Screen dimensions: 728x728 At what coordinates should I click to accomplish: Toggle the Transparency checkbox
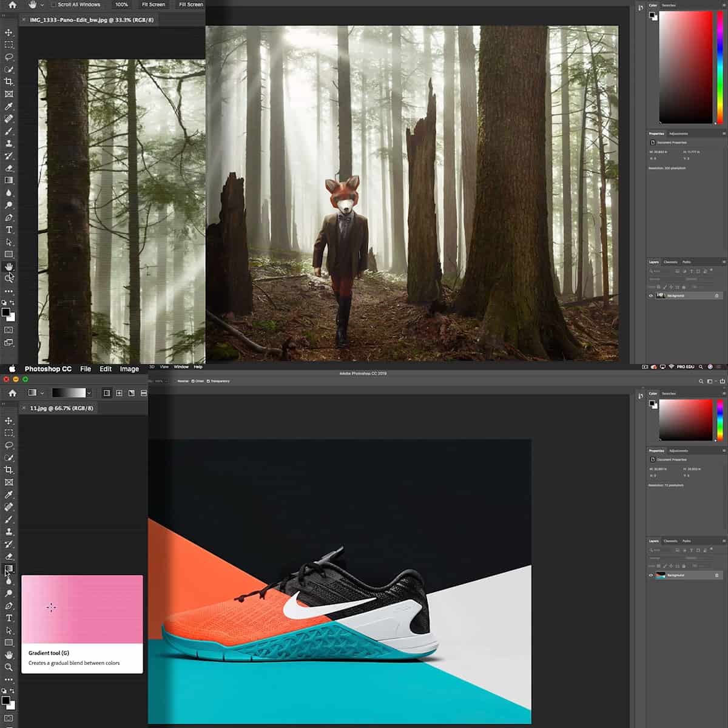pos(208,381)
